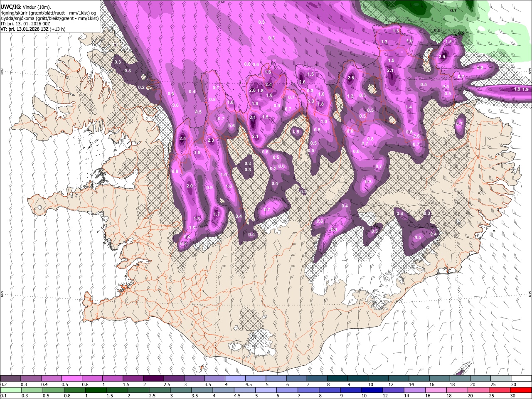
Task: Pick the green-row pink swatch between 16 and 18
Action: pyautogui.click(x=435, y=390)
